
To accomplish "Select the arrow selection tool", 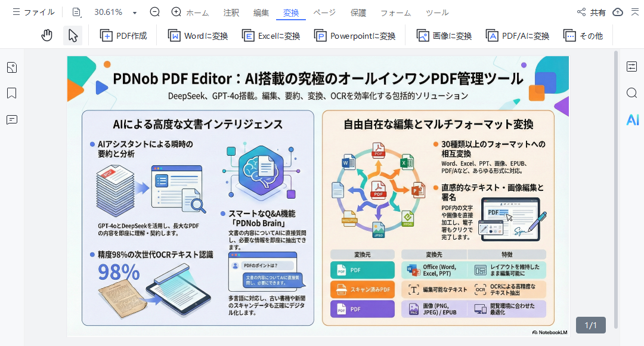I will (x=72, y=35).
